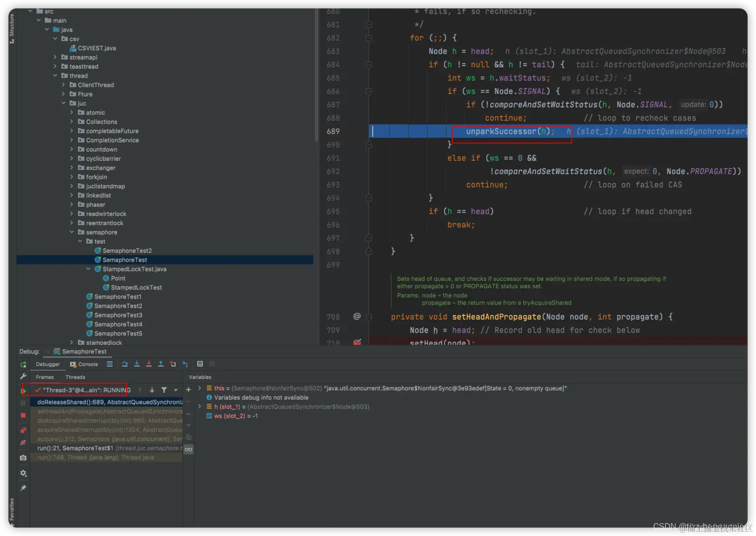Open the debug panel gear settings
This screenshot has width=756, height=536.
point(23,473)
